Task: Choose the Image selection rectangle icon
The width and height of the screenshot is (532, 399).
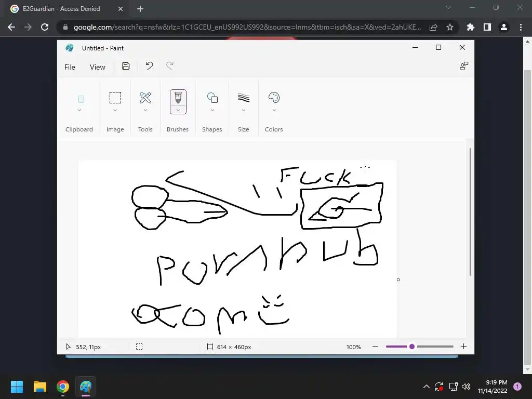Action: (115, 98)
